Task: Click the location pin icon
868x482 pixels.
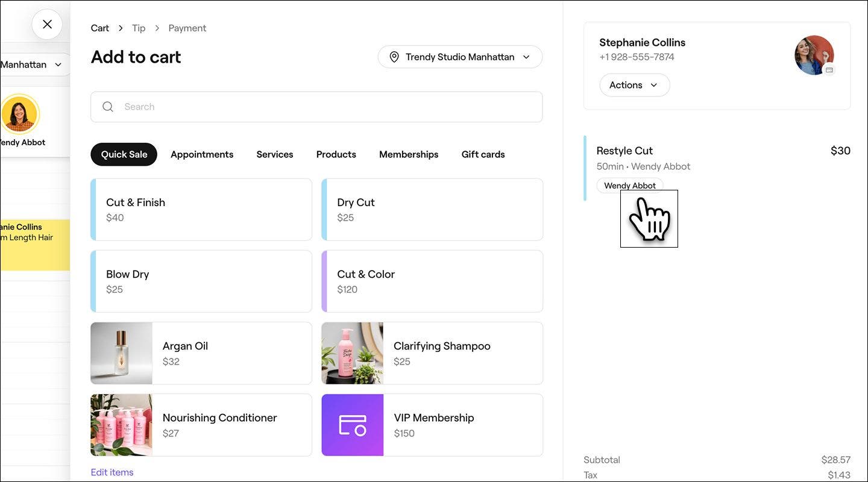Action: pyautogui.click(x=394, y=57)
